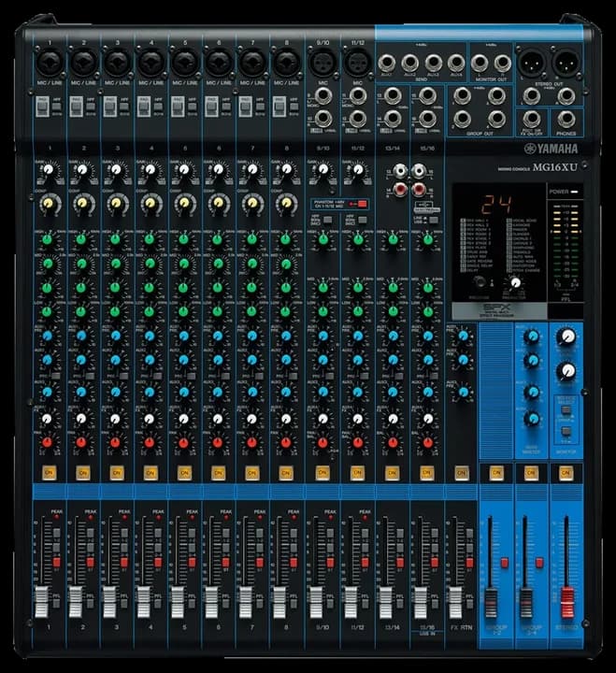This screenshot has height=673, width=616.
Task: Toggle channel 9/10 ON button
Action: coord(322,473)
